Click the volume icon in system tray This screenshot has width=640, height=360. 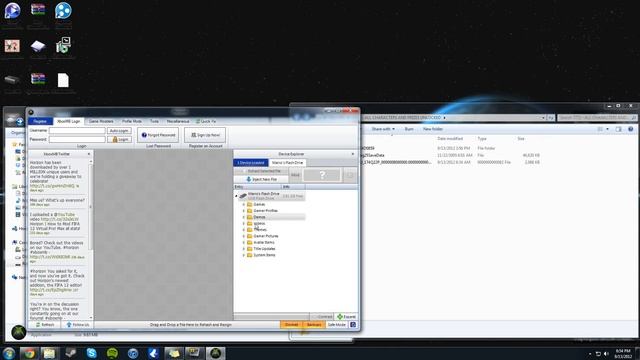pyautogui.click(x=606, y=354)
